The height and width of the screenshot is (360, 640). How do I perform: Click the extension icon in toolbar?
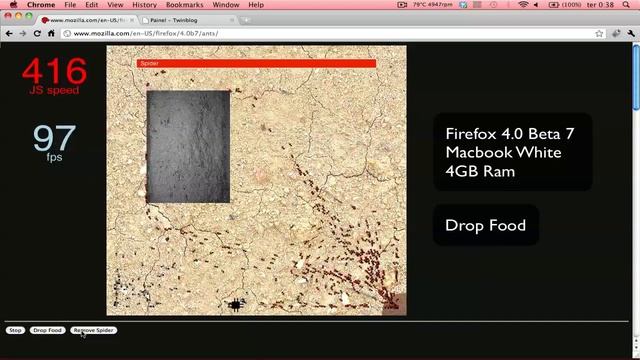click(616, 33)
